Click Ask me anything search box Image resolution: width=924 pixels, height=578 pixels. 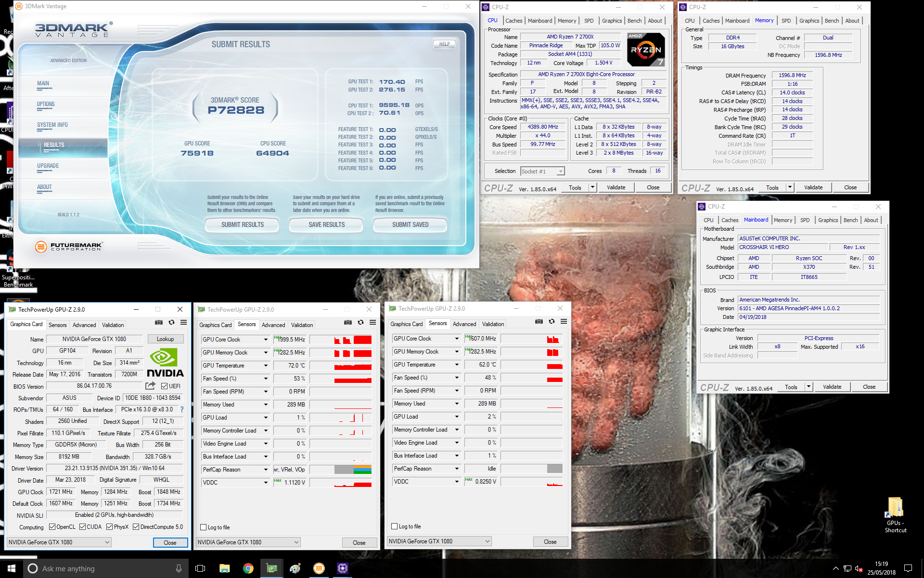[105, 568]
